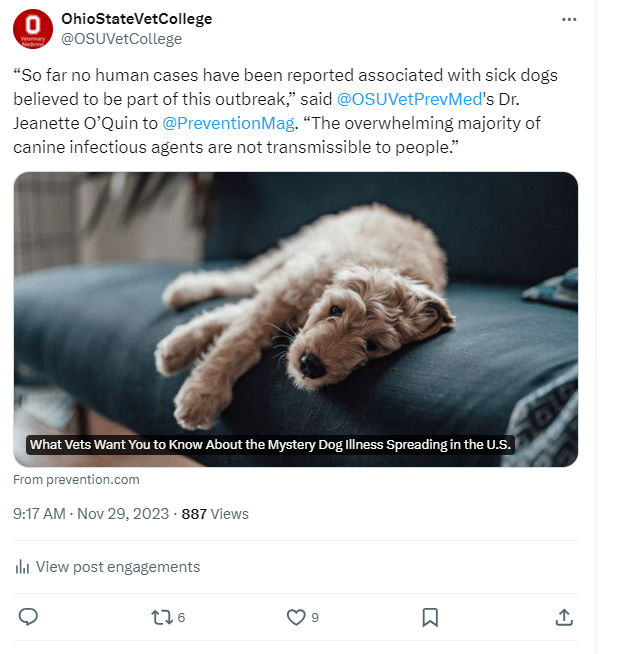
Task: Click the analytics bar chart icon
Action: 22,567
